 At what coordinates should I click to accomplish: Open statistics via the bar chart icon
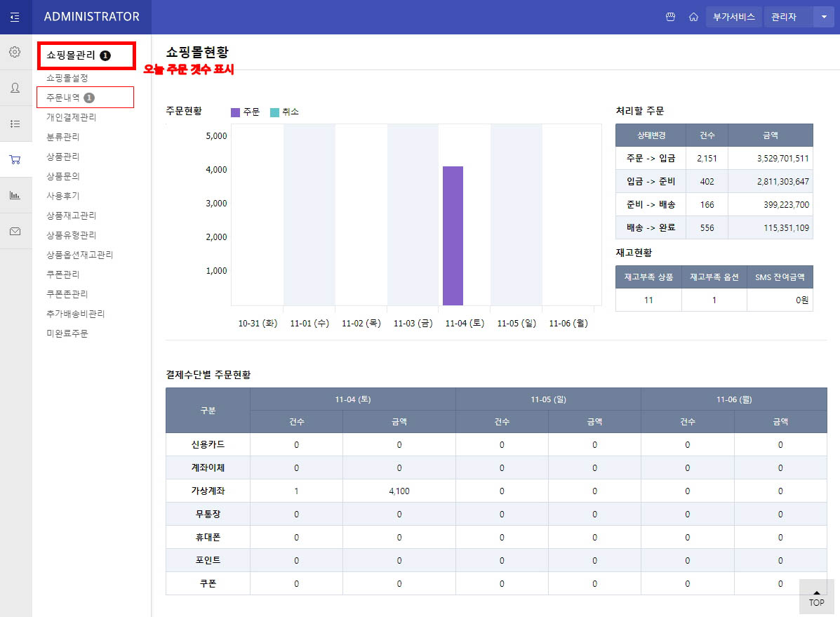tap(15, 195)
